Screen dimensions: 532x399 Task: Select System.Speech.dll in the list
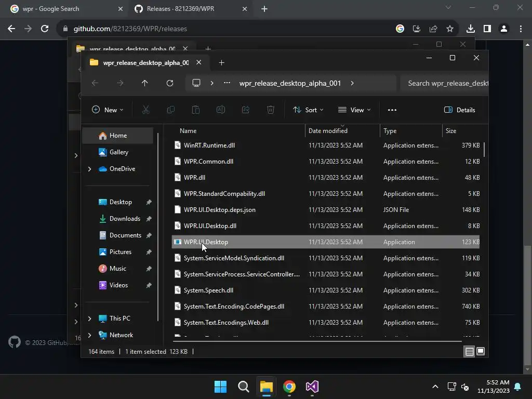(325, 290)
